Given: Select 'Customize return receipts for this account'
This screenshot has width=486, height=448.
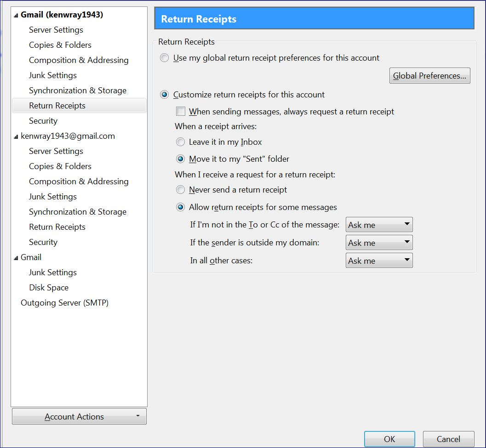Looking at the screenshot, I should coord(165,95).
